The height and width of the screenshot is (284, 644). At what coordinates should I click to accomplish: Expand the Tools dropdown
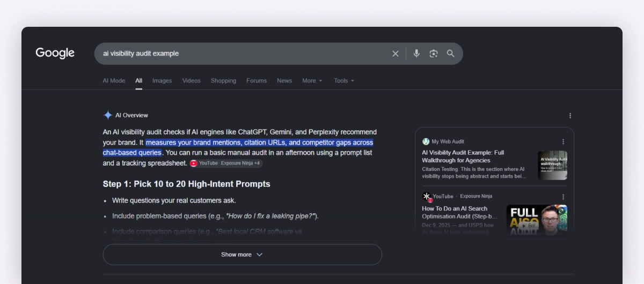344,80
